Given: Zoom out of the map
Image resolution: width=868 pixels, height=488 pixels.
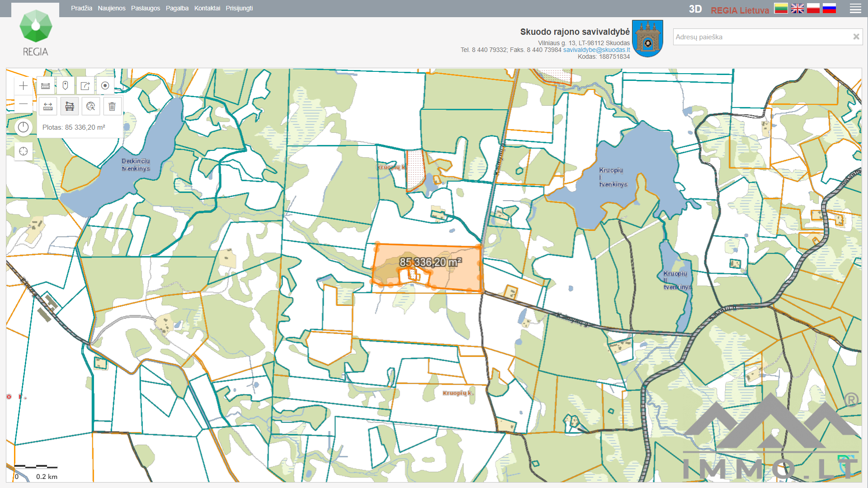Looking at the screenshot, I should [24, 104].
